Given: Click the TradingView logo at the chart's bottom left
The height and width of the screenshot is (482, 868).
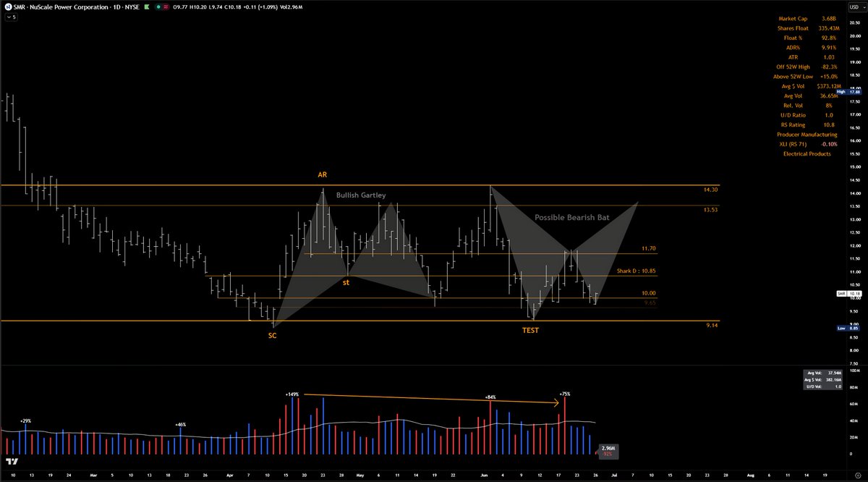Looking at the screenshot, I should 11,461.
